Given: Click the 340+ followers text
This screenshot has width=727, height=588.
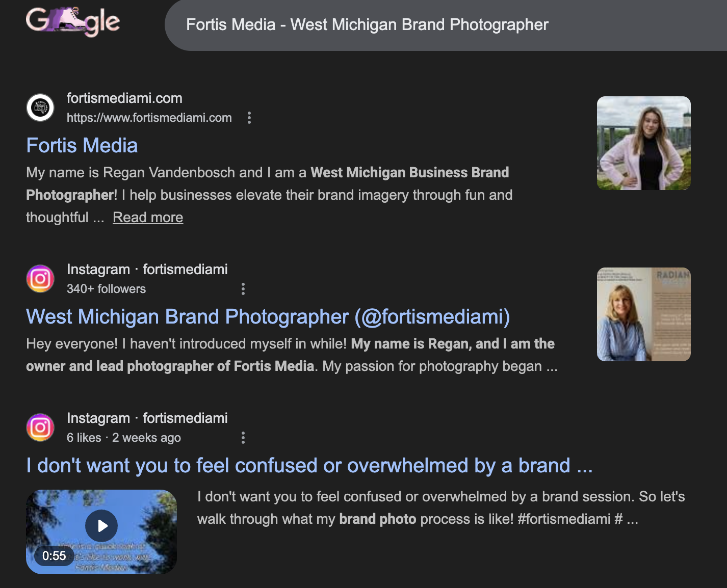Looking at the screenshot, I should coord(106,289).
